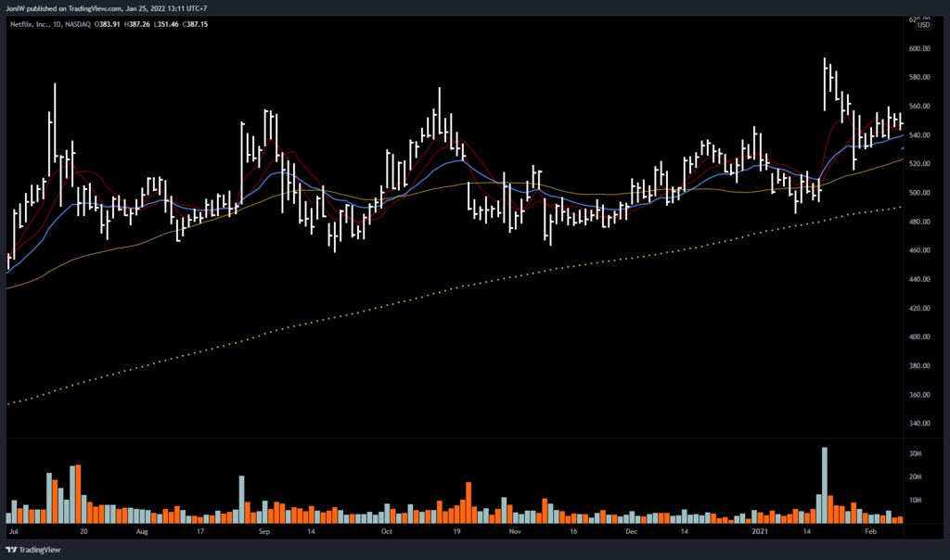Click the Nov date axis label

point(516,533)
